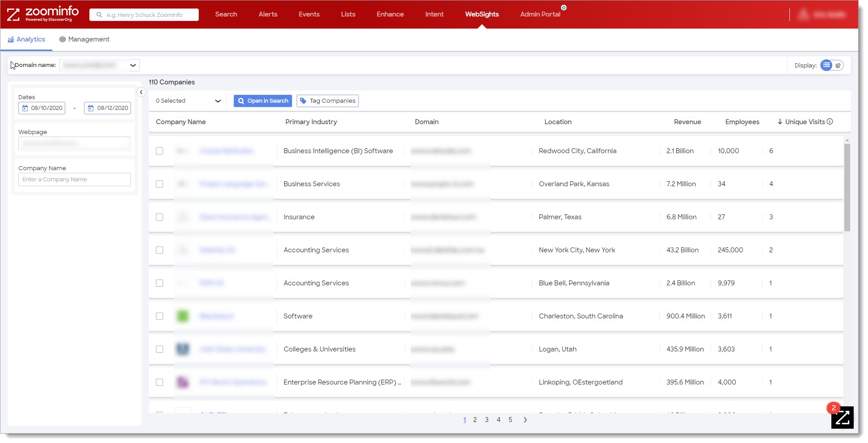Image resolution: width=868 pixels, height=443 pixels.
Task: Collapse the filters panel with the chevron
Action: (x=141, y=92)
